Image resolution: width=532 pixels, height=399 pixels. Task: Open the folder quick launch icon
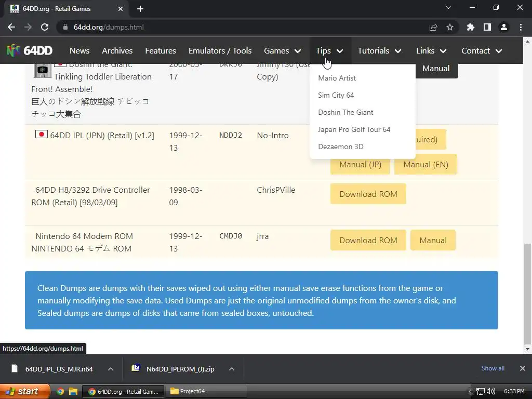click(x=73, y=391)
